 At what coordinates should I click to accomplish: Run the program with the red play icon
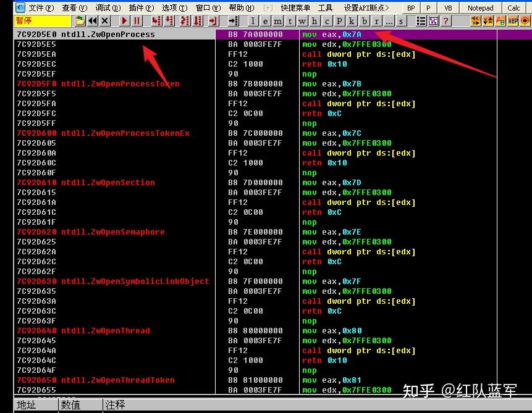point(123,21)
